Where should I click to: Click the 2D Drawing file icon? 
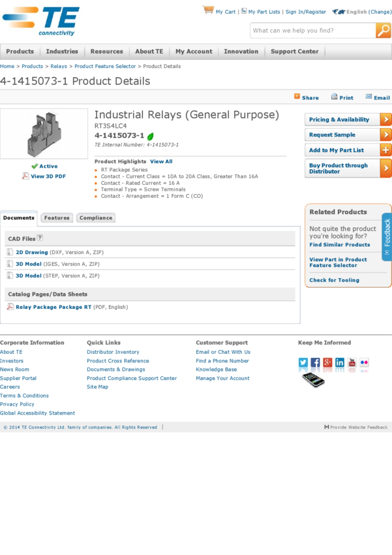pos(10,252)
